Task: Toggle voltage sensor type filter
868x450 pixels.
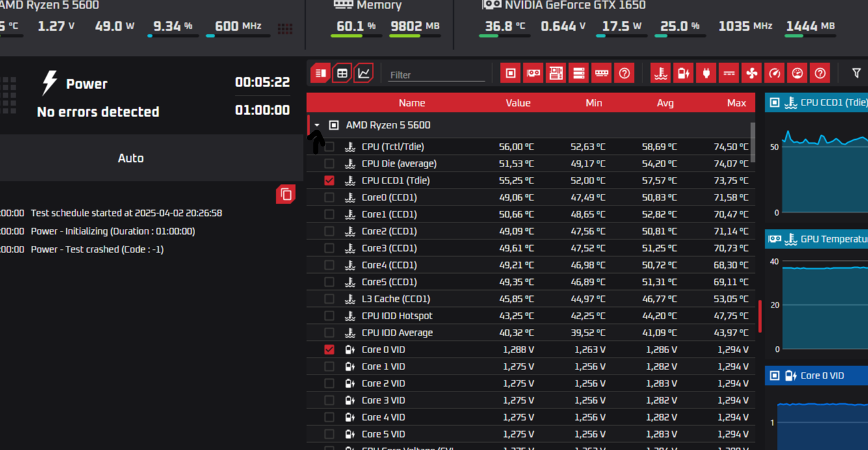Action: point(683,73)
